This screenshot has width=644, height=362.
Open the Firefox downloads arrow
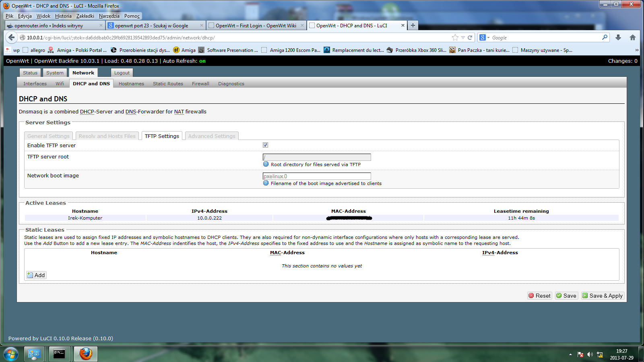click(618, 37)
